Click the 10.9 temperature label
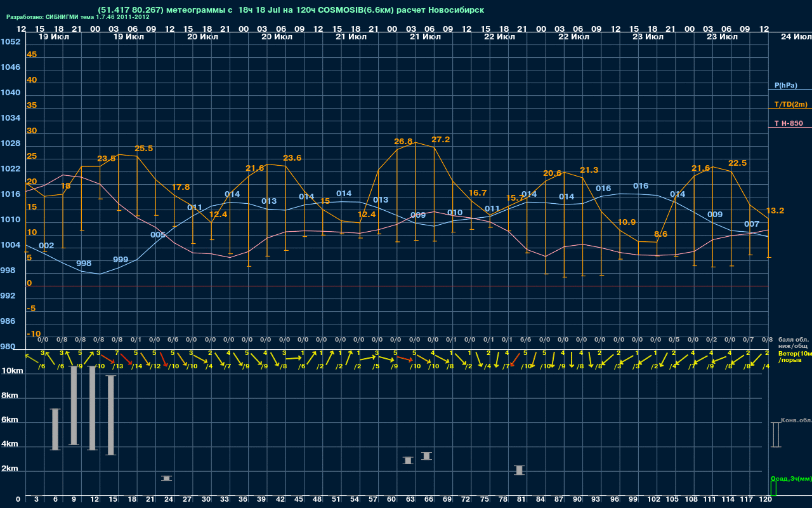 [626, 222]
